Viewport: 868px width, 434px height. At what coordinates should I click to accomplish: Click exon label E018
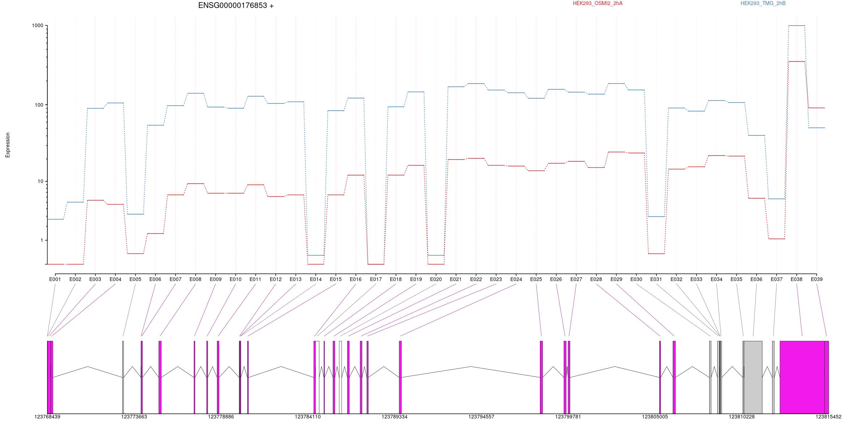[x=396, y=279]
